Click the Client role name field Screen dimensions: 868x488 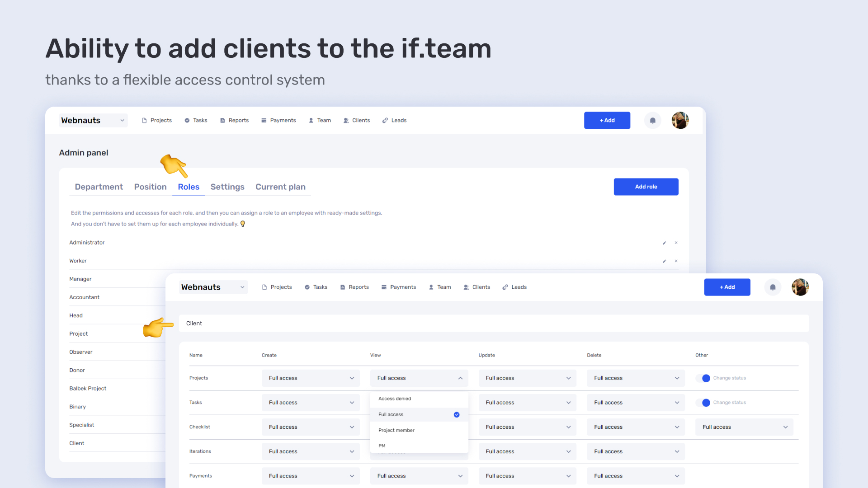494,323
